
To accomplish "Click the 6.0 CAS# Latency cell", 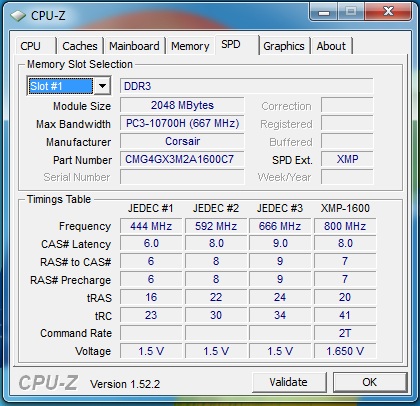I will (x=151, y=243).
